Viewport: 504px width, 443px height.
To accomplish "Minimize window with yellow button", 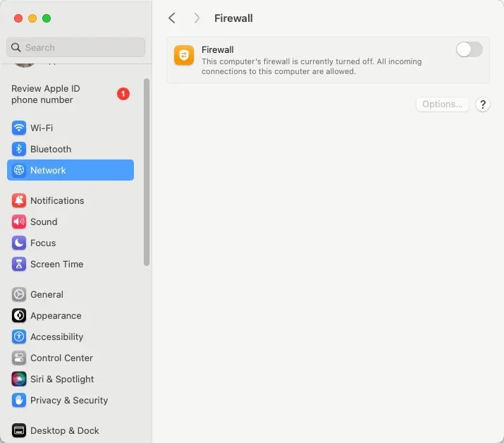I will click(x=32, y=18).
